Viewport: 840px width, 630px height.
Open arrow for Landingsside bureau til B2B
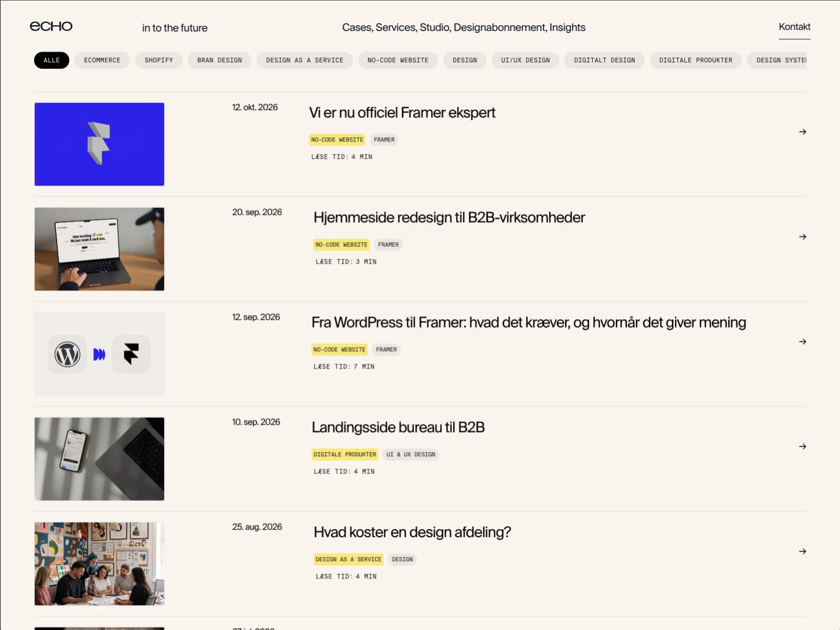pyautogui.click(x=802, y=447)
